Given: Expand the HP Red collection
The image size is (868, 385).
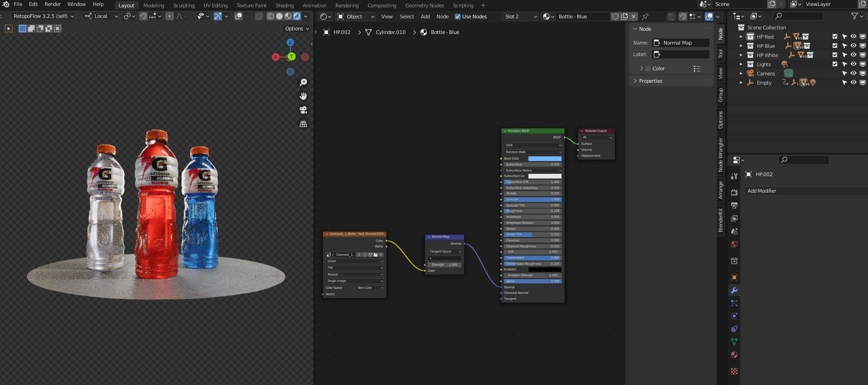Looking at the screenshot, I should (x=741, y=36).
